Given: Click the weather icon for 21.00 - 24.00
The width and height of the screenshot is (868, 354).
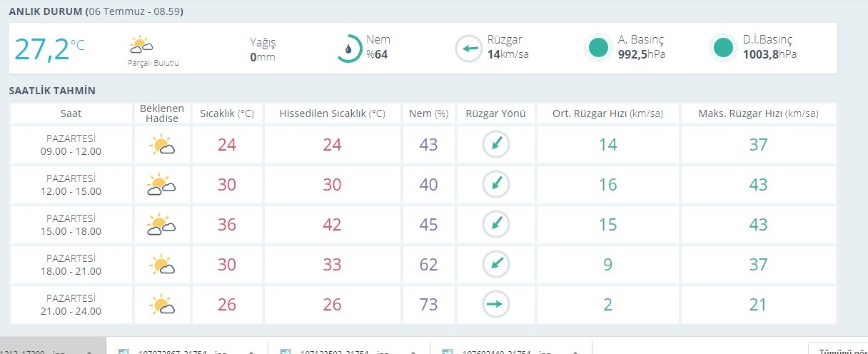Looking at the screenshot, I should pos(162,305).
